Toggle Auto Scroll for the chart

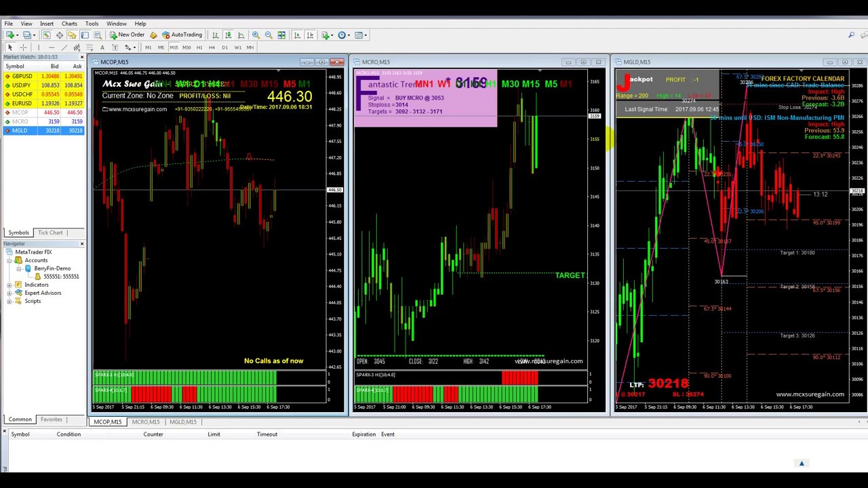(297, 35)
